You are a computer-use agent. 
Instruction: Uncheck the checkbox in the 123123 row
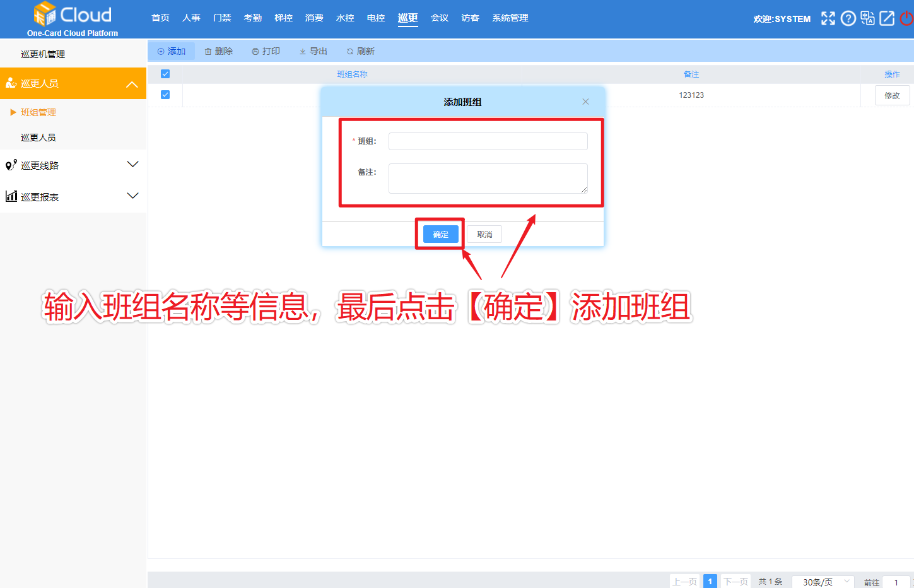pos(165,95)
